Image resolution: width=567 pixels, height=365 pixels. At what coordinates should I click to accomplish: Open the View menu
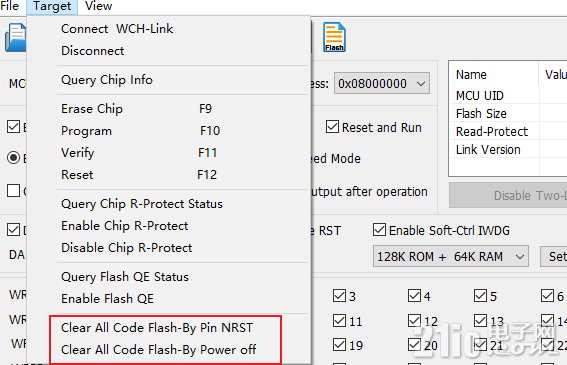pos(98,6)
